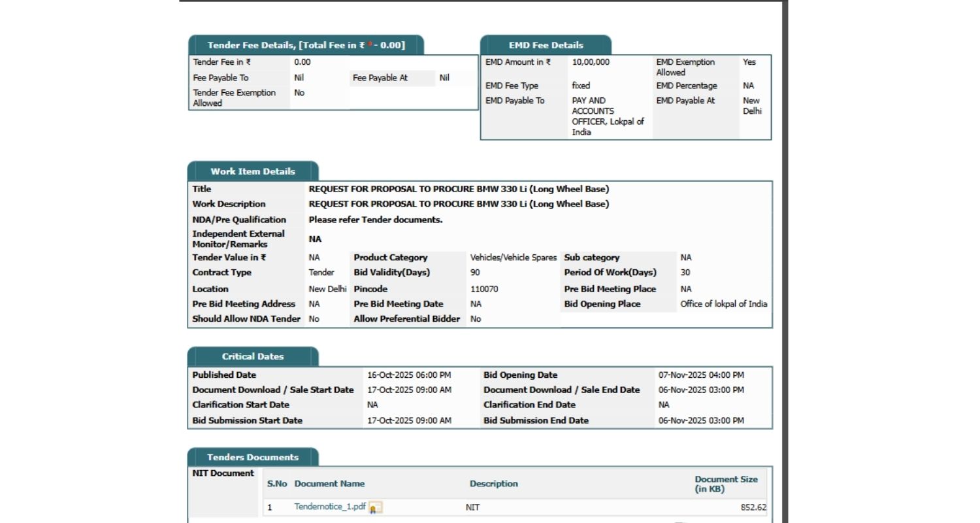
Task: Click the title text in Work Item Details
Action: [459, 189]
